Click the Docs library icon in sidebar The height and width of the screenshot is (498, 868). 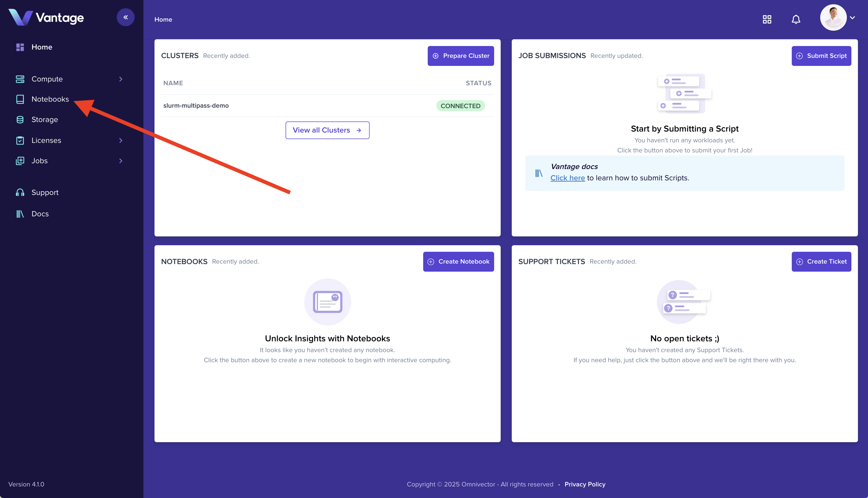point(20,214)
